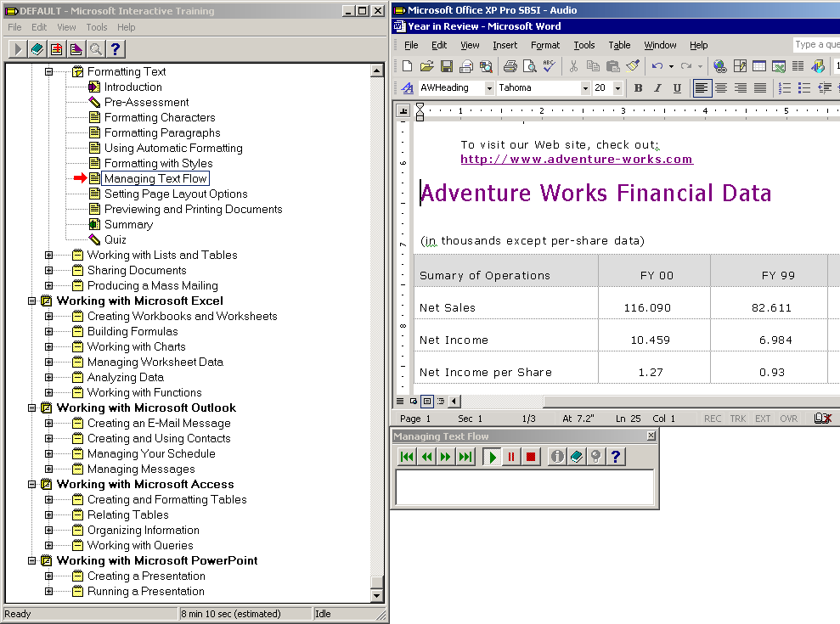Open the Tools menu in Training window
The image size is (840, 624).
tap(97, 27)
